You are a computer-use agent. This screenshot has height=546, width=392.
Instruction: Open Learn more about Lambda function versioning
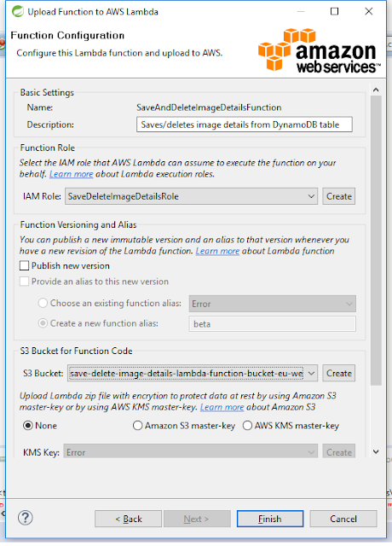pyautogui.click(x=217, y=251)
